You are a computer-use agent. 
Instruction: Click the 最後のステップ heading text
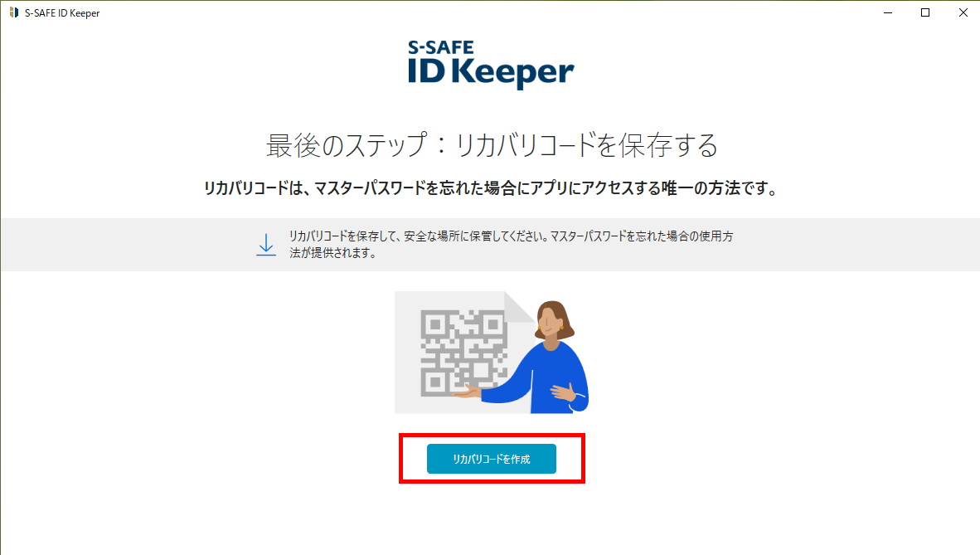click(347, 145)
